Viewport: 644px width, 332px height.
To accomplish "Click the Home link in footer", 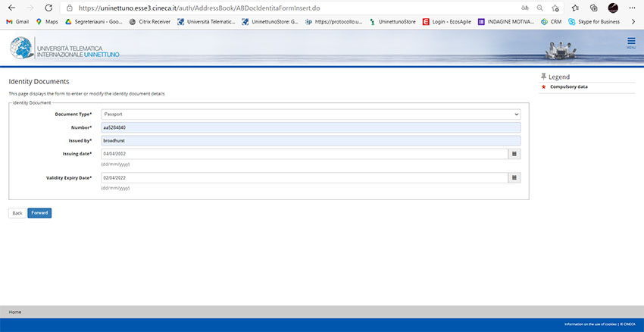I will [x=14, y=312].
